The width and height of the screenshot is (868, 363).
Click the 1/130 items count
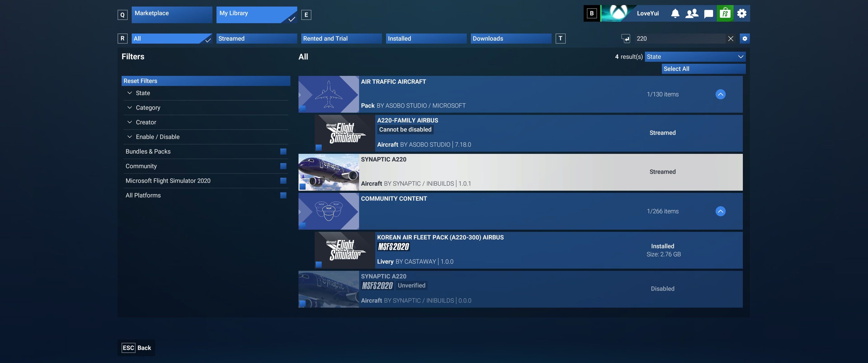662,94
